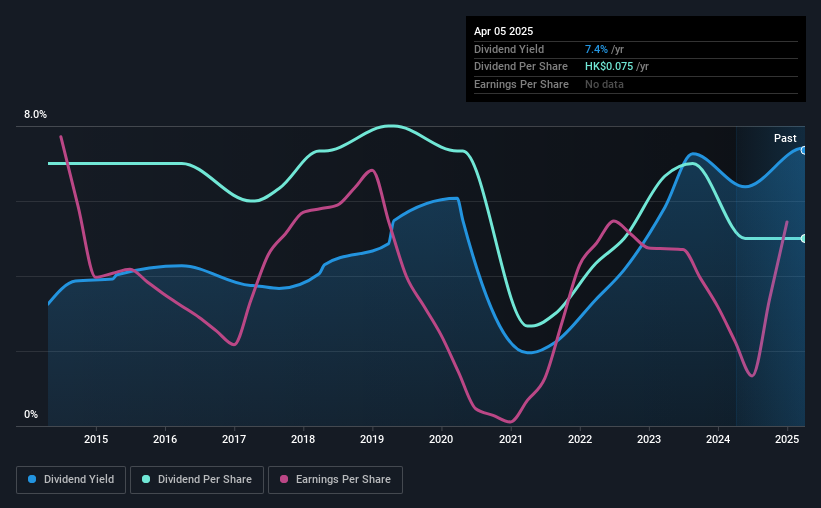Click the 2018 x-axis label
821x508 pixels.
coord(303,439)
